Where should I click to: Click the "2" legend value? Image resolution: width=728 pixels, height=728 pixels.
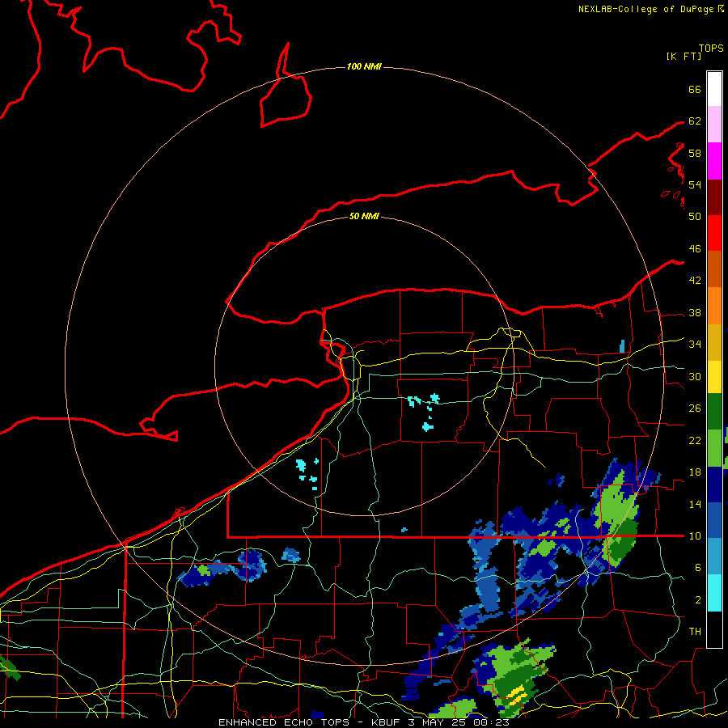698,600
